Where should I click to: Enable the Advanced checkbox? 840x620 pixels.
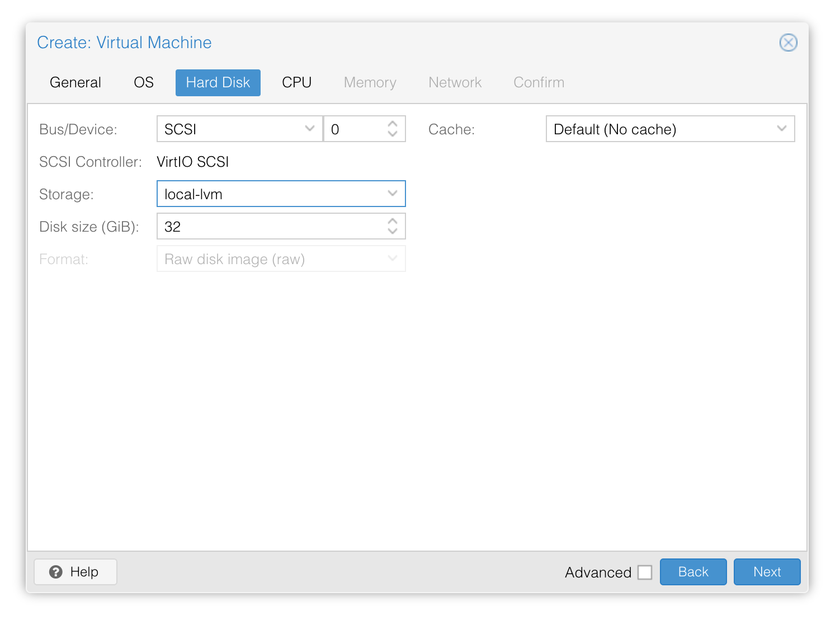645,572
